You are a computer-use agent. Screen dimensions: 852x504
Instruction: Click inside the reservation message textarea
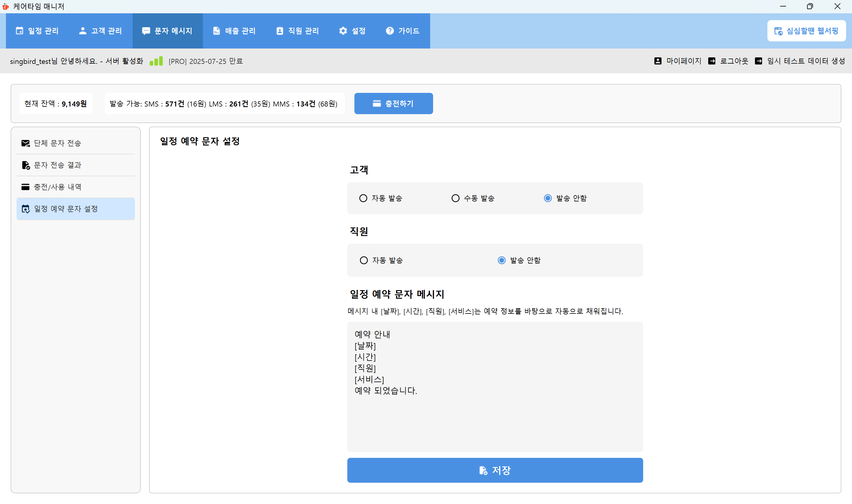point(494,387)
